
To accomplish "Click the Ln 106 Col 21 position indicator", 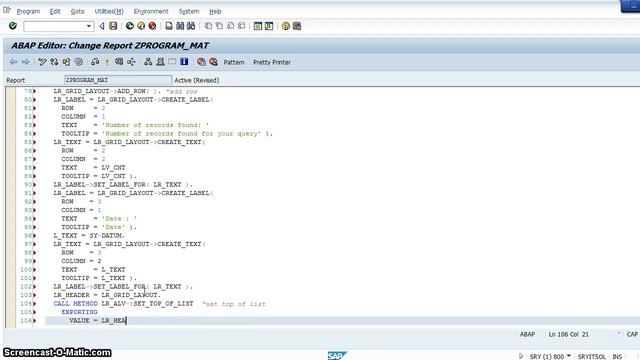I will [x=569, y=334].
